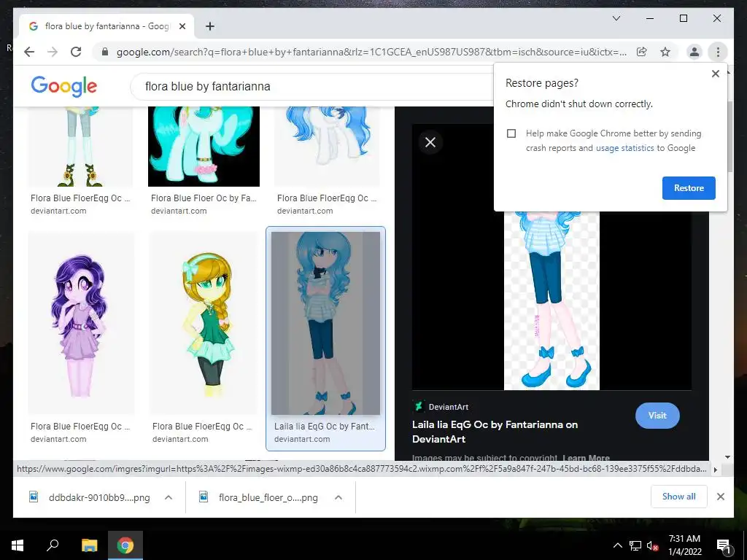Share this page via address bar icon
The width and height of the screenshot is (747, 560).
click(x=642, y=52)
